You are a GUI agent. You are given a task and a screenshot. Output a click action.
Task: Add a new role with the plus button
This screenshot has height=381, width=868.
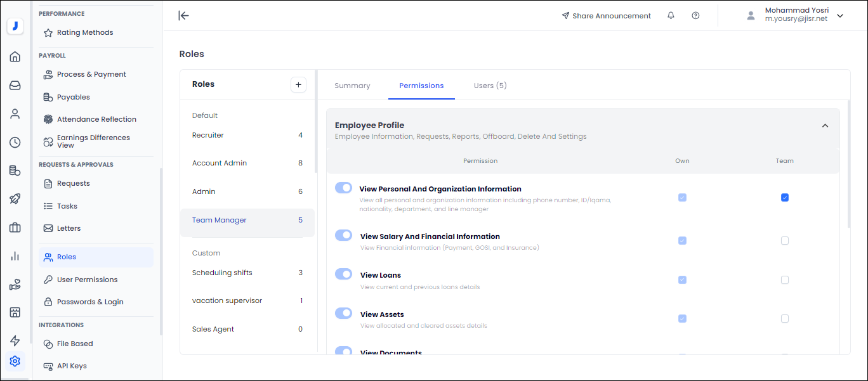coord(298,84)
